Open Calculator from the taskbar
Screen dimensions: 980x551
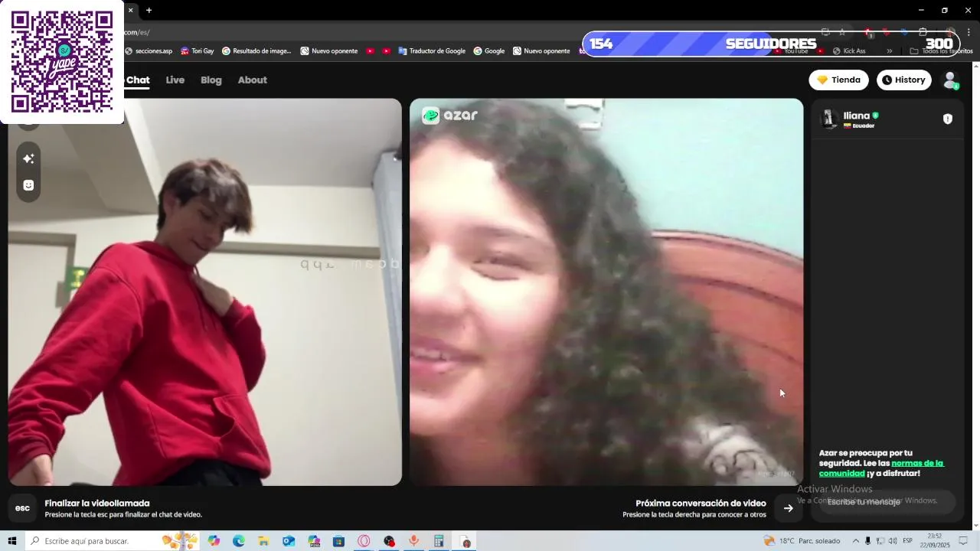439,541
